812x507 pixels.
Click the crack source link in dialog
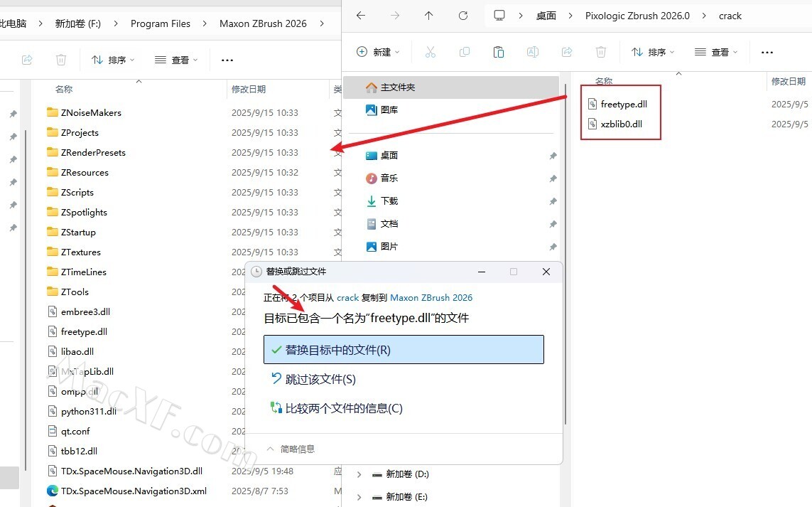[347, 297]
